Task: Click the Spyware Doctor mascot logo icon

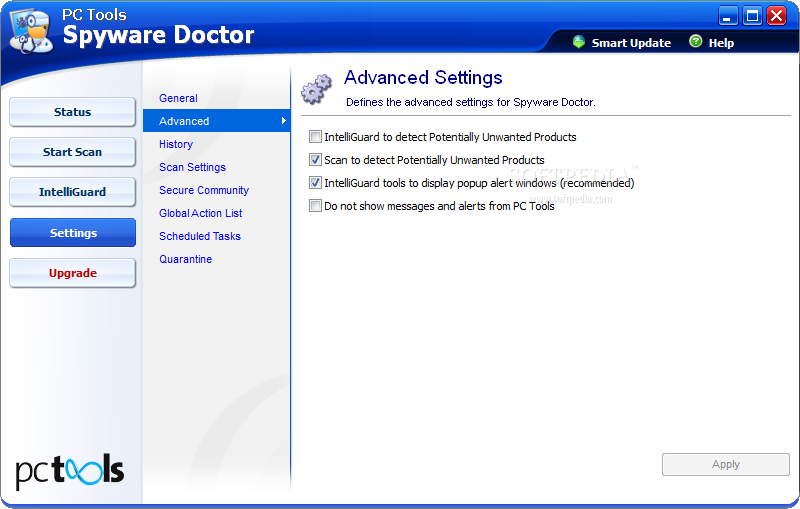Action: [32, 32]
